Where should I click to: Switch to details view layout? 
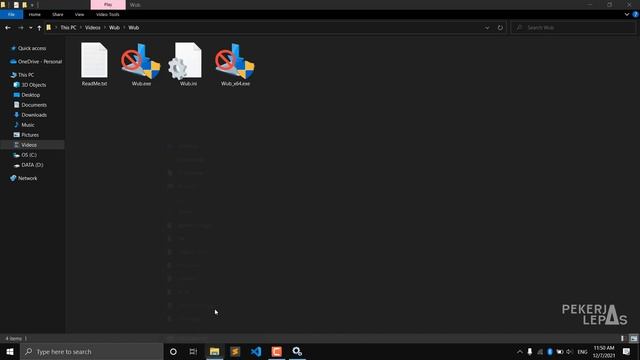[623, 338]
